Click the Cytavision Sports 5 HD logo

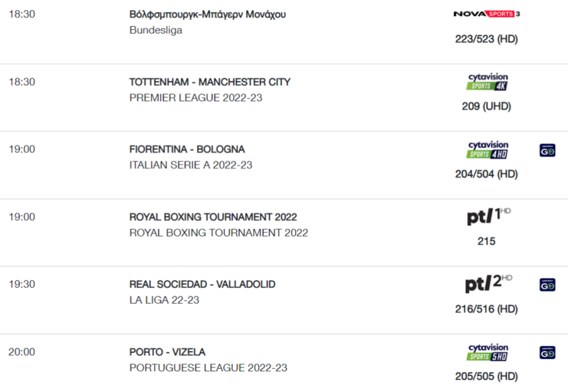488,352
